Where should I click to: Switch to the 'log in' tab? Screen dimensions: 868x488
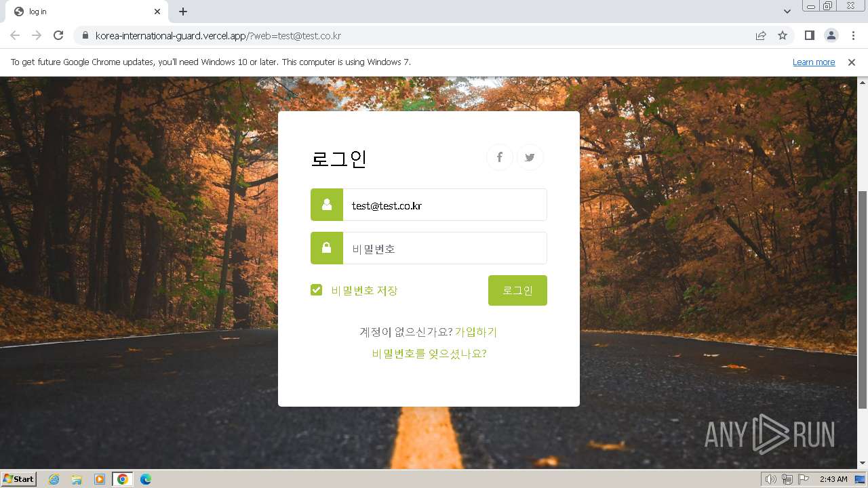87,12
